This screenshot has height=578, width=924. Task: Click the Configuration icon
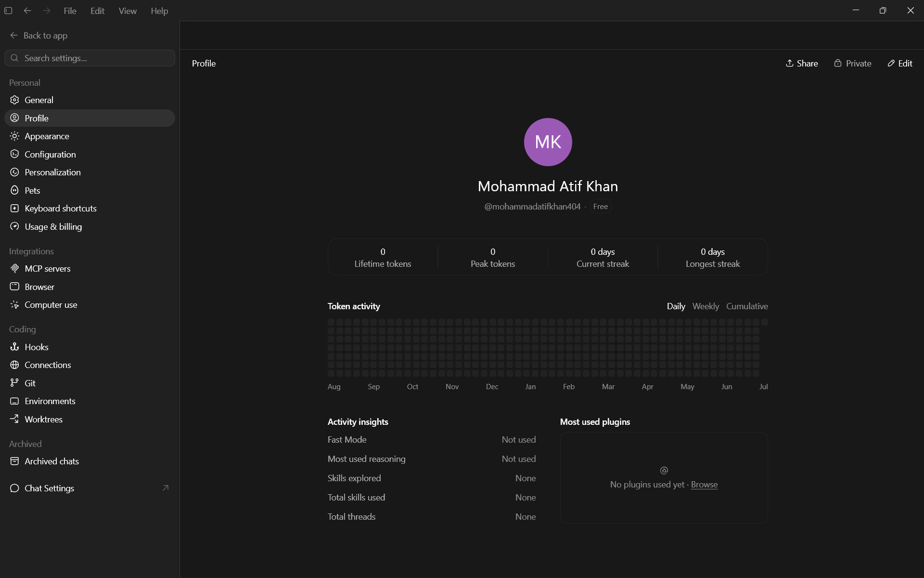tap(15, 154)
